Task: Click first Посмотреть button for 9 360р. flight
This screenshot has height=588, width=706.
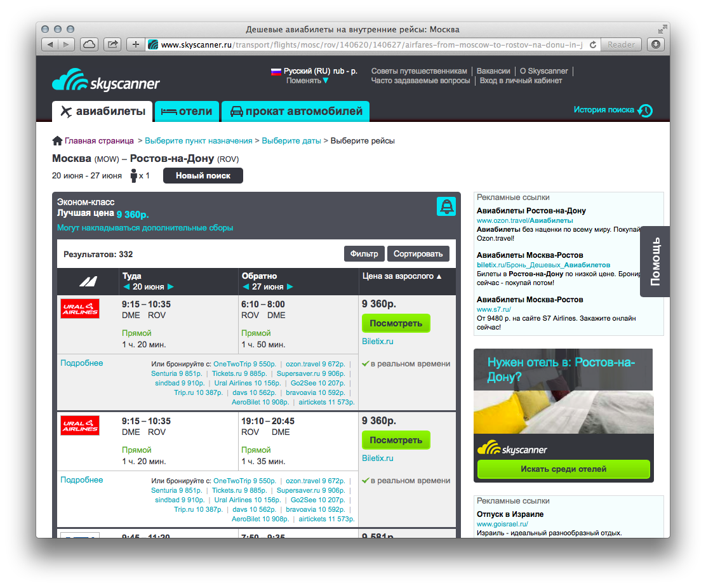Action: pyautogui.click(x=396, y=323)
